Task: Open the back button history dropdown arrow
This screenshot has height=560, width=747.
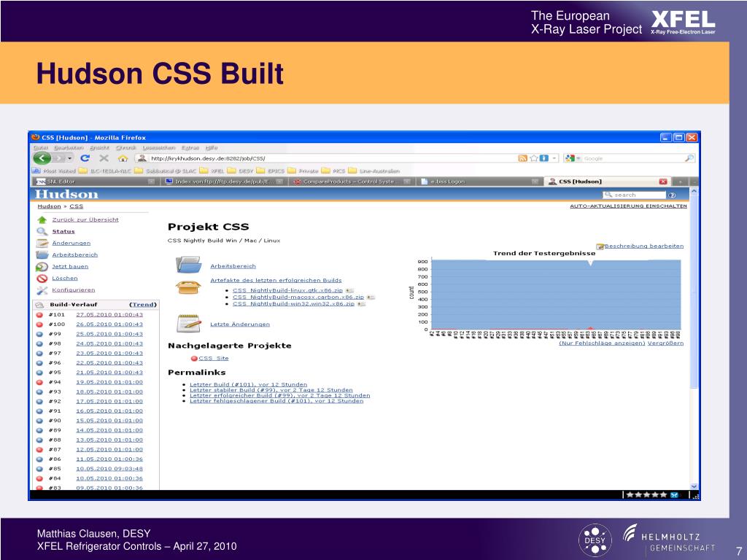Action: 69,158
